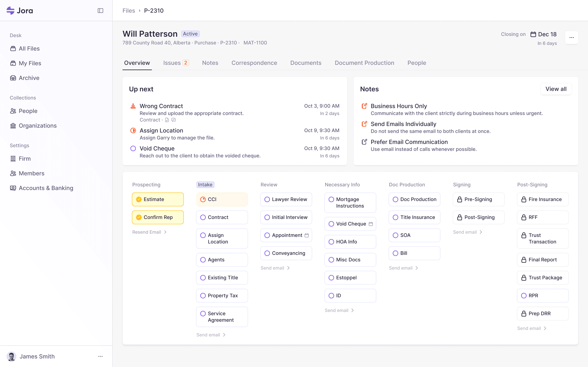Image resolution: width=588 pixels, height=367 pixels.
Task: Click the Jora logo icon
Action: (10, 10)
